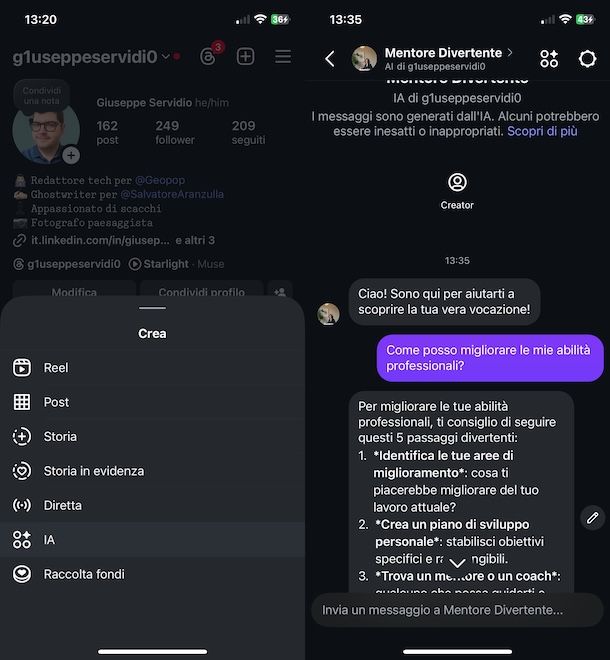Select Reel from the Crea menu
610x660 pixels.
coord(152,367)
